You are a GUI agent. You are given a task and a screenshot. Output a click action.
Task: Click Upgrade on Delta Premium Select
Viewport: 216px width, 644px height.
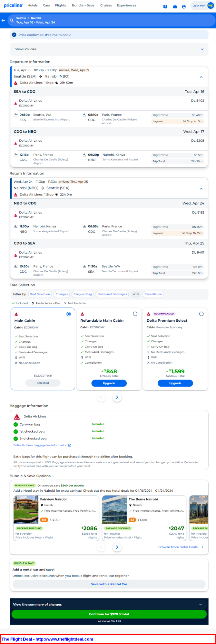tap(175, 383)
